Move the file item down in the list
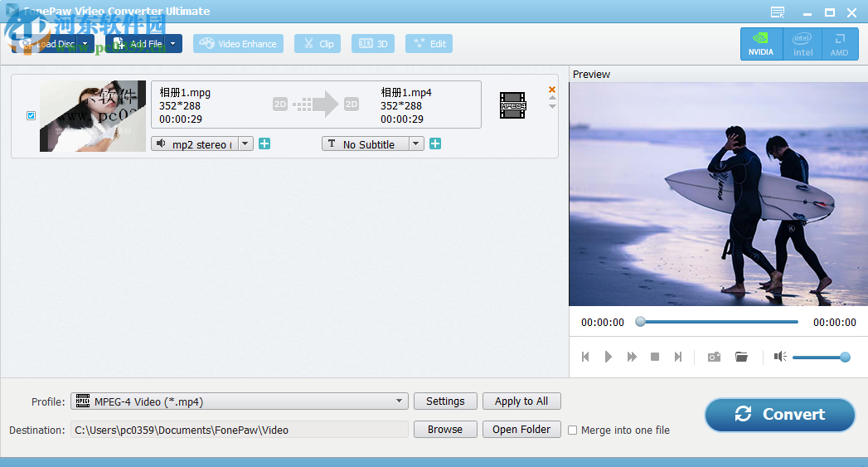Viewport: 868px width, 467px height. click(552, 106)
